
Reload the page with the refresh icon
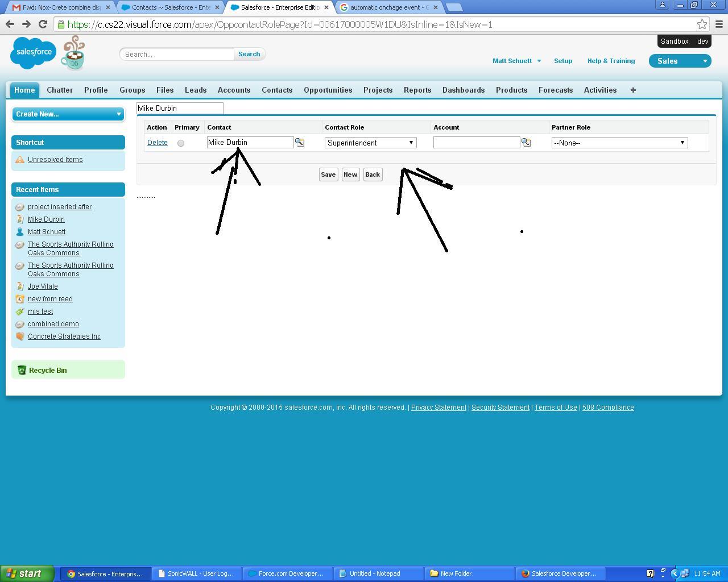click(43, 24)
